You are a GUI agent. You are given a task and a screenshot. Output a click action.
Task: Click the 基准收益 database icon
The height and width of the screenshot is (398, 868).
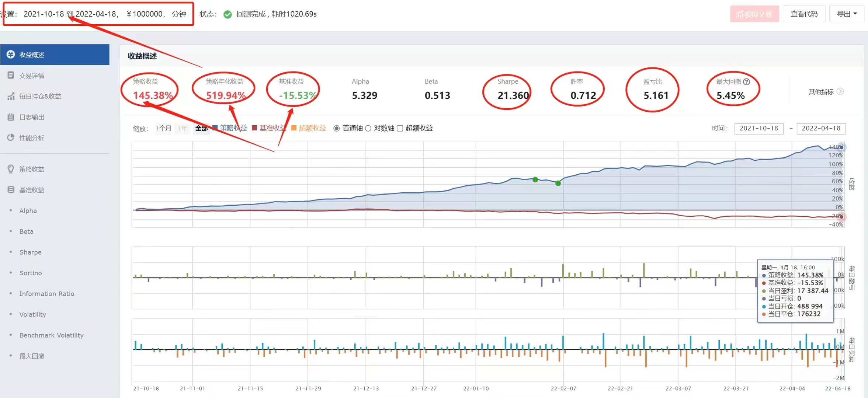(11, 189)
